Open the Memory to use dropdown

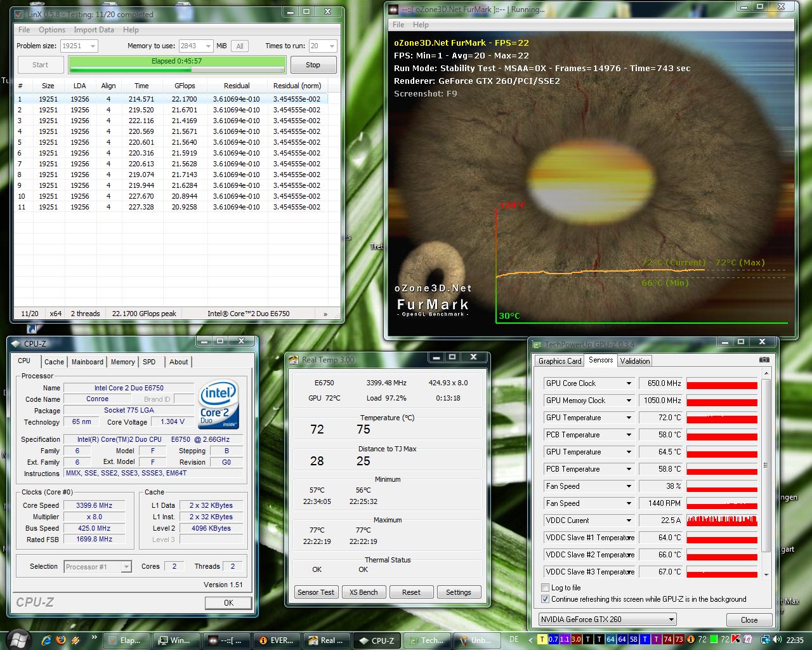tap(195, 46)
